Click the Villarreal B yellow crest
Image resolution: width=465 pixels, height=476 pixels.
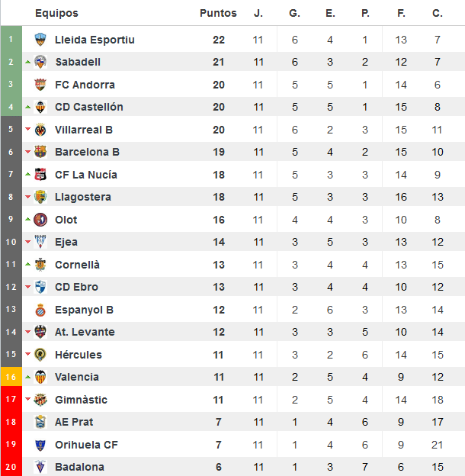40,130
